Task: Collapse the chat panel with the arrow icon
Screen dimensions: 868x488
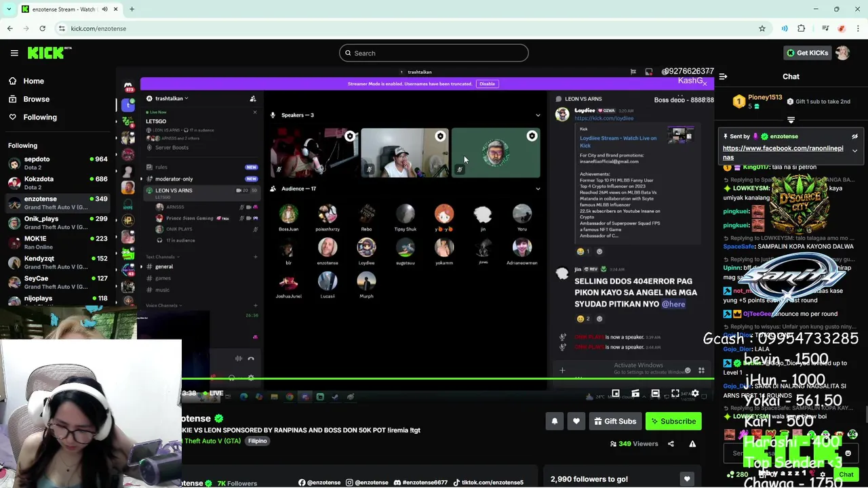Action: click(723, 77)
